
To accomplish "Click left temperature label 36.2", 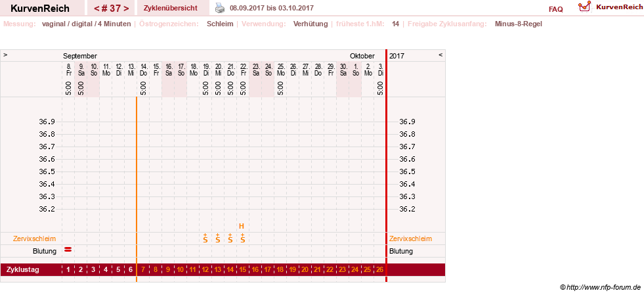I will tap(47, 209).
